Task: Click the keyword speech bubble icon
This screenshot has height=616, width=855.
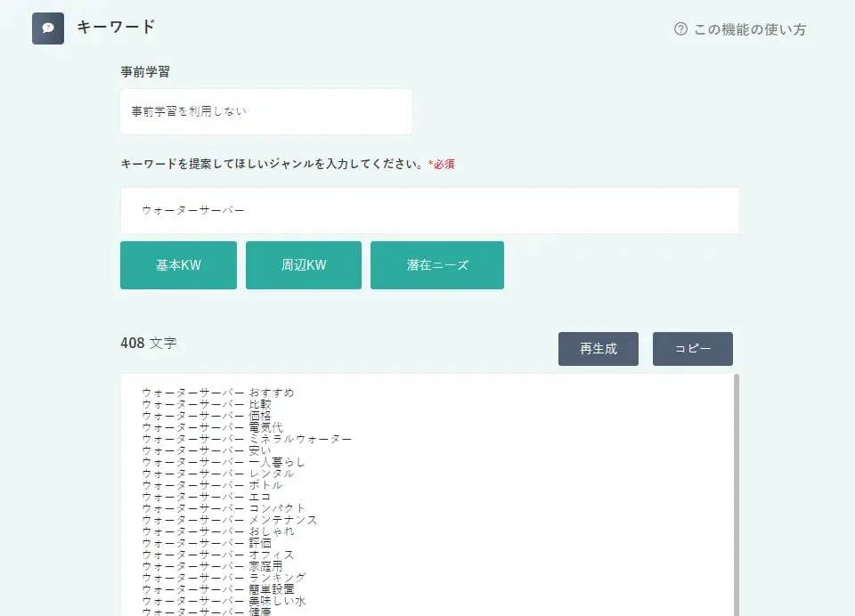Action: click(48, 28)
